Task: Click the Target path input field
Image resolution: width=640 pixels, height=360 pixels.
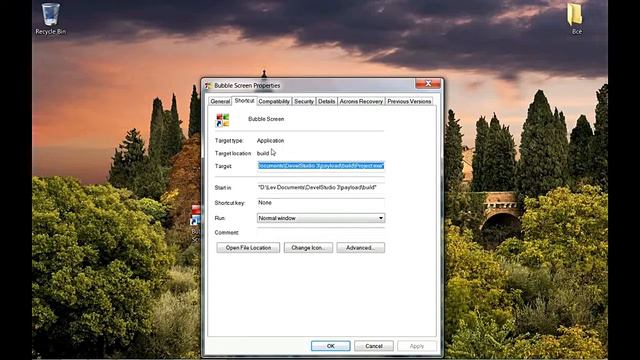Action: click(x=321, y=166)
